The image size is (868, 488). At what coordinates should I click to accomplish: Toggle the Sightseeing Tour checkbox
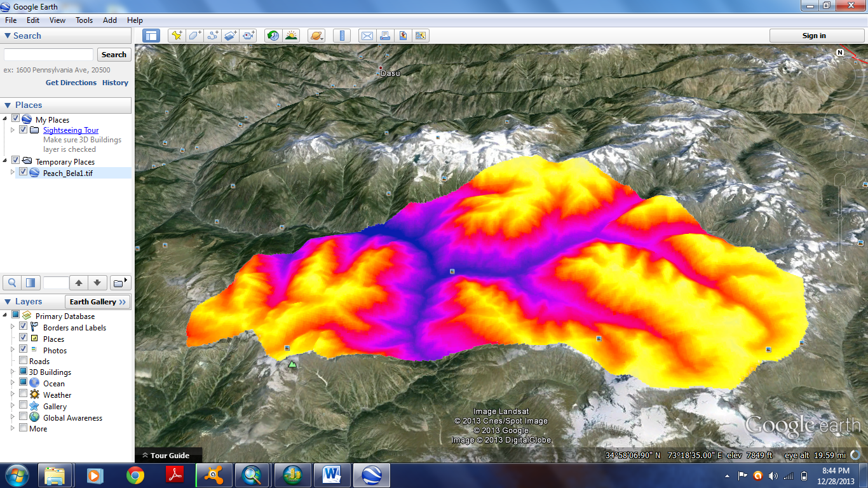coord(24,130)
